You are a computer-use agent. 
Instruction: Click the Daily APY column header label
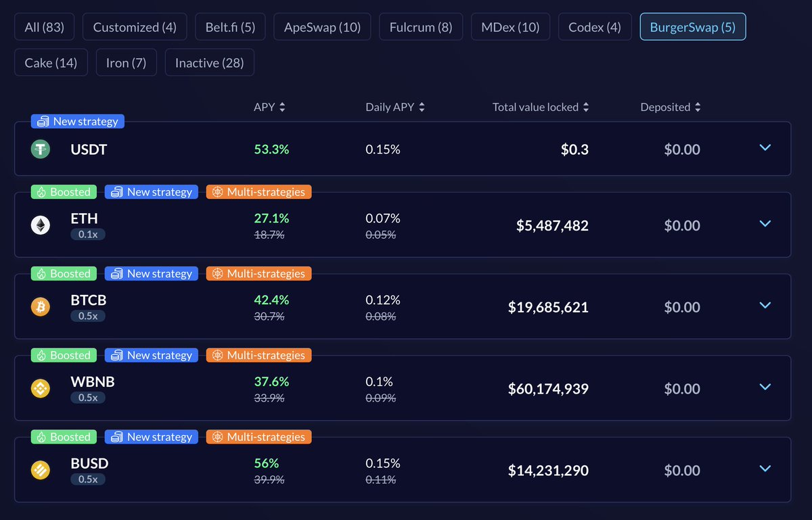[390, 107]
